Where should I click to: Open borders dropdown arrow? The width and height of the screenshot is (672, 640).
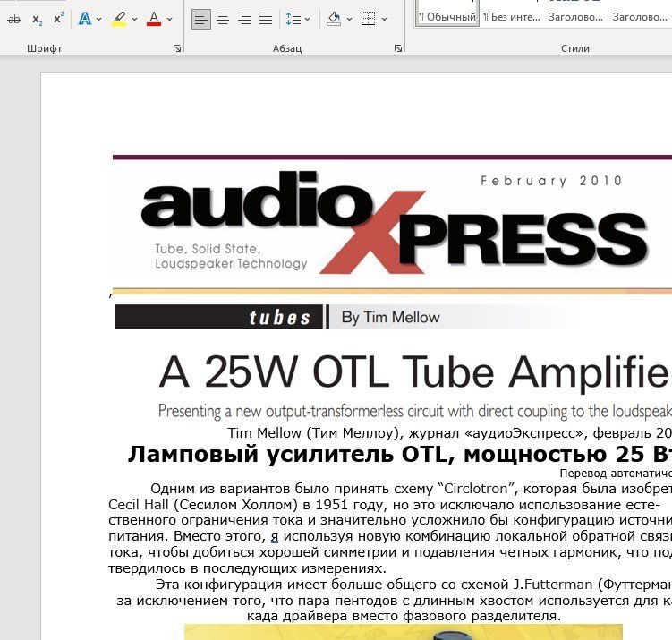tap(385, 20)
